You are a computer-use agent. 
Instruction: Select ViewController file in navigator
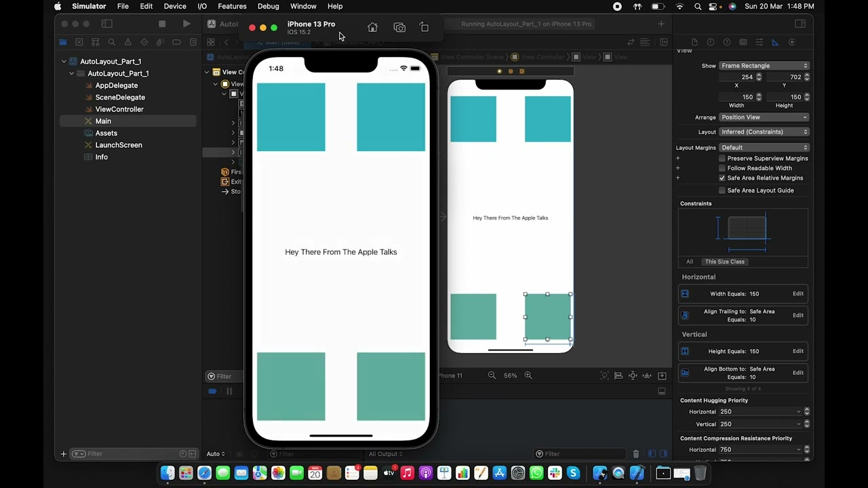119,109
